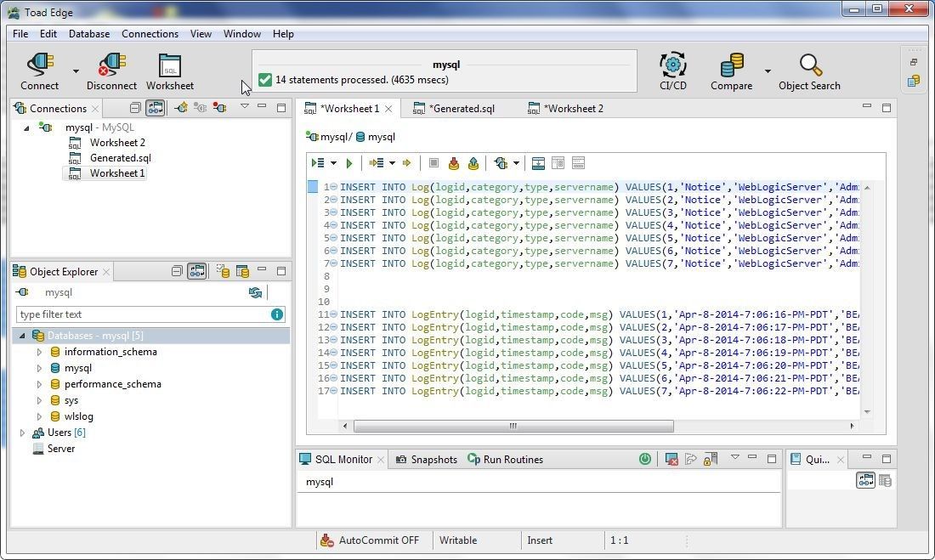The width and height of the screenshot is (935, 560).
Task: Open a new Worksheet from toolbar
Action: point(170,71)
